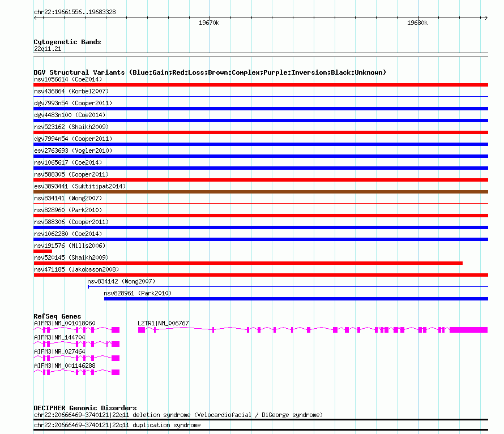Image resolution: width=504 pixels, height=434 pixels.
Task: Click esv3893441 (Suktitipat2014) label
Action: (80, 186)
